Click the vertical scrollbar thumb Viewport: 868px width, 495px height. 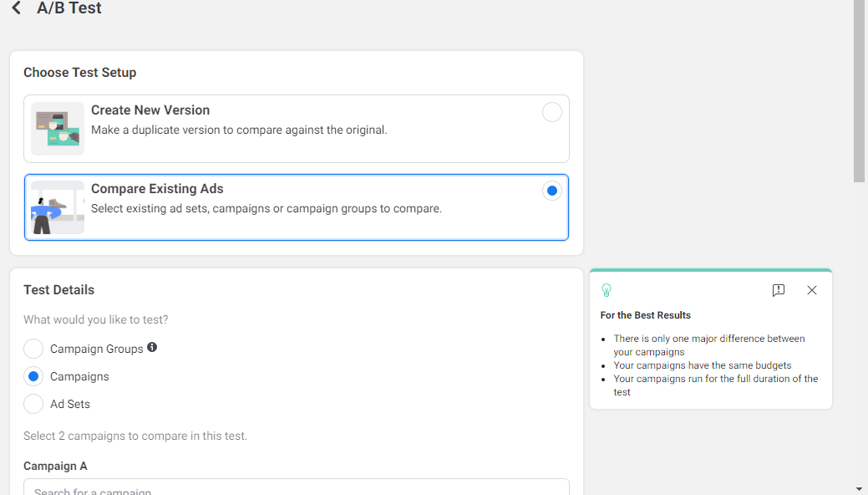coord(859,92)
